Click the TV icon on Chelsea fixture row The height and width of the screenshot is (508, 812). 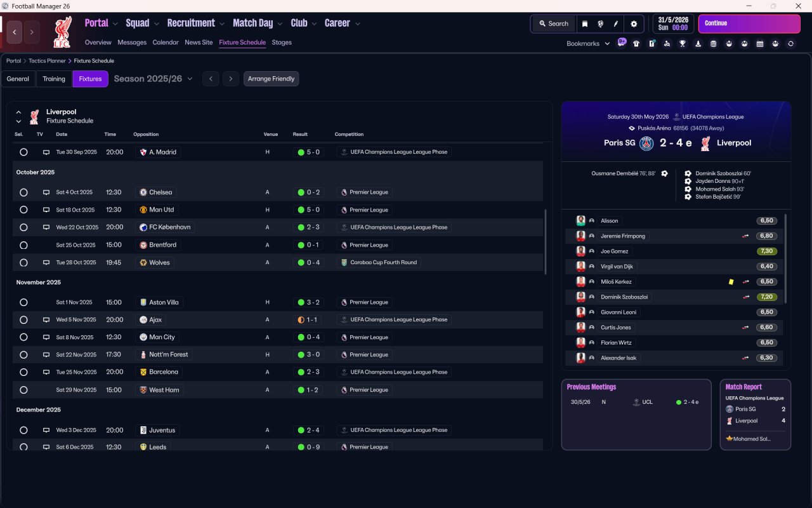pos(46,192)
